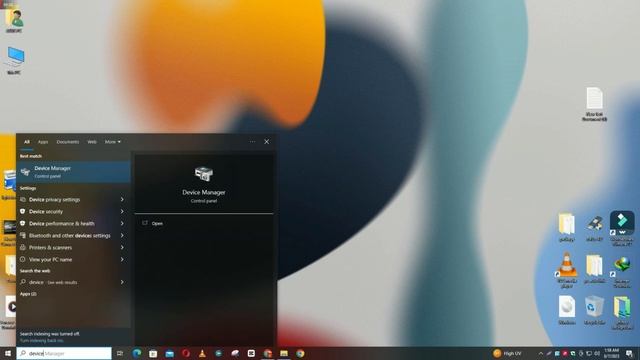
Task: Click the taskbar search input field
Action: (x=64, y=353)
